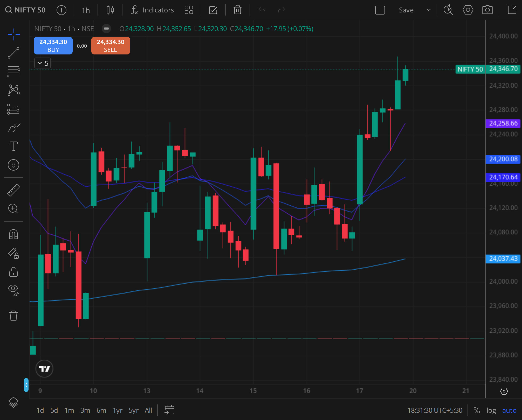The height and width of the screenshot is (420, 522).
Task: Toggle magnet mode
Action: tap(13, 234)
